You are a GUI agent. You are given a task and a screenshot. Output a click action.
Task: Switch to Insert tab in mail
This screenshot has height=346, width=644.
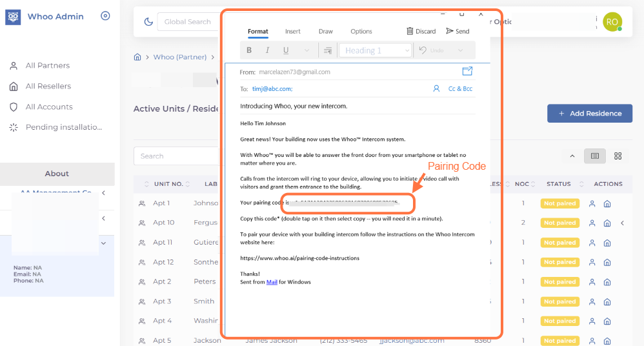click(293, 32)
